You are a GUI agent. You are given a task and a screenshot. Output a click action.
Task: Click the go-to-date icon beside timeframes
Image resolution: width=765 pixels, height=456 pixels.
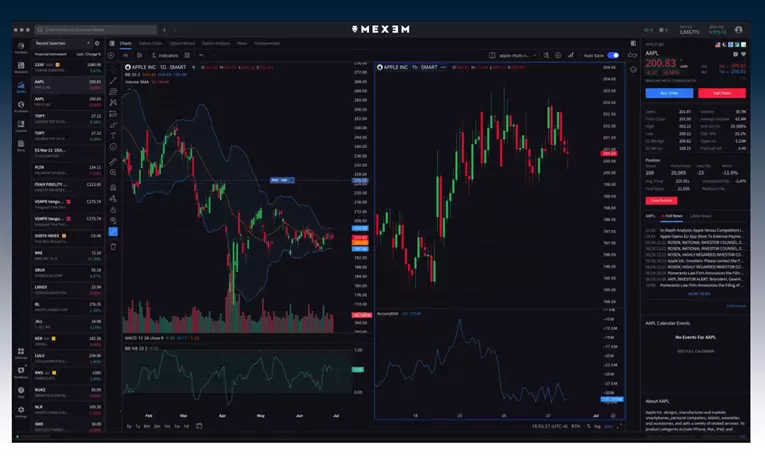(x=199, y=426)
